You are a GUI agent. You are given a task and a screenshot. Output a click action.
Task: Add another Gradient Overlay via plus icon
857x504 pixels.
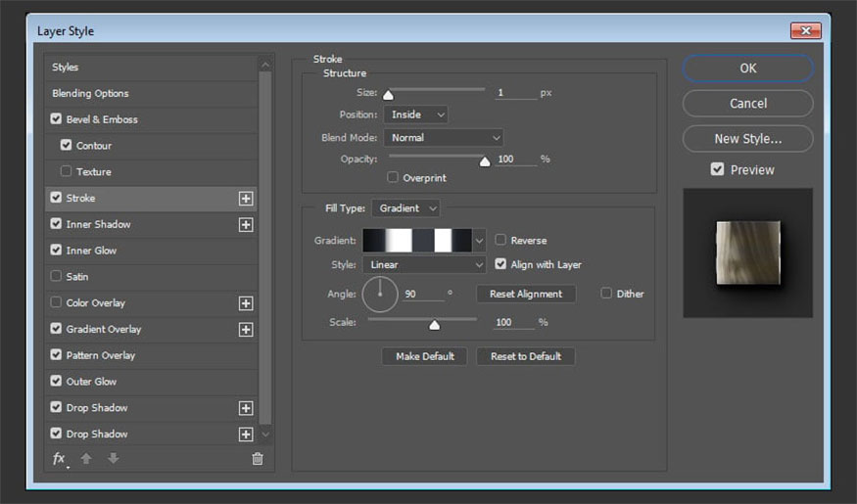pyautogui.click(x=246, y=330)
